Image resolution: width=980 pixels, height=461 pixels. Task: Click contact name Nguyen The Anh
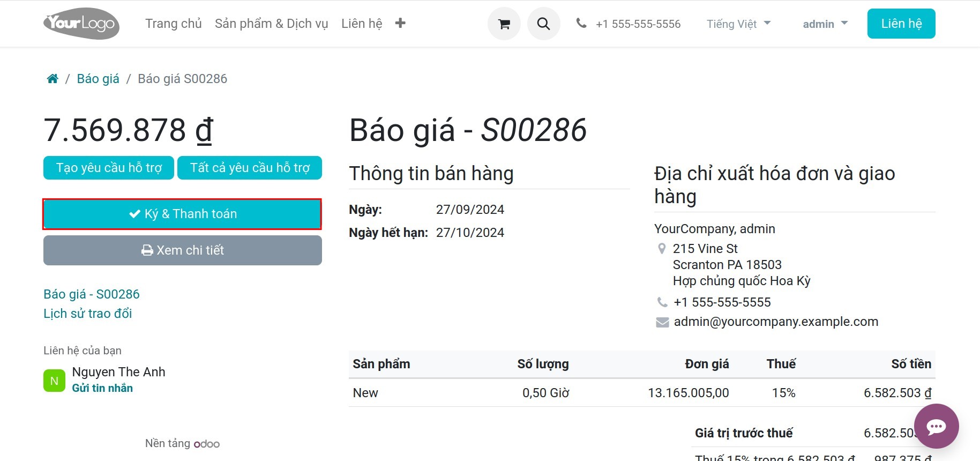pyautogui.click(x=118, y=372)
